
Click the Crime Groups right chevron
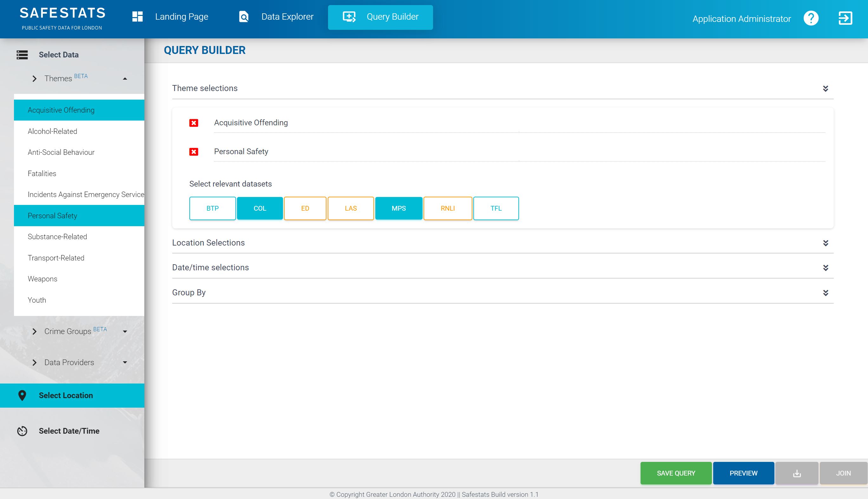click(34, 332)
